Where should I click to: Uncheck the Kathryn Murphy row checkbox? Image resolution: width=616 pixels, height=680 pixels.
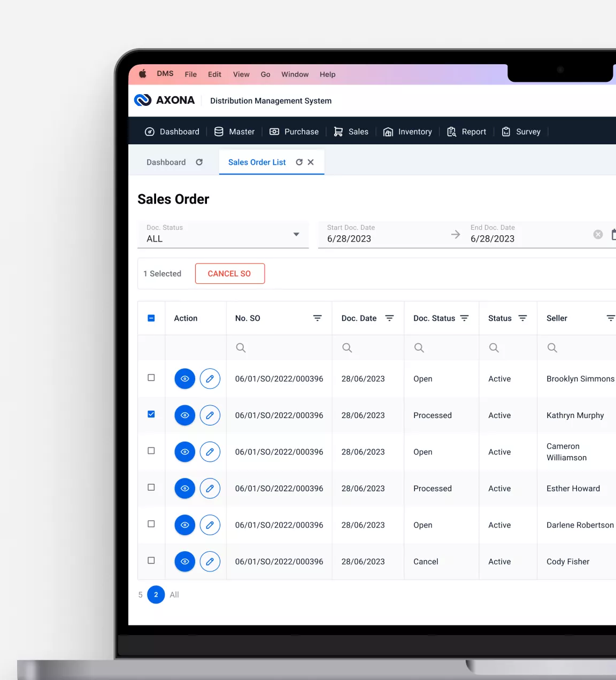pos(151,414)
